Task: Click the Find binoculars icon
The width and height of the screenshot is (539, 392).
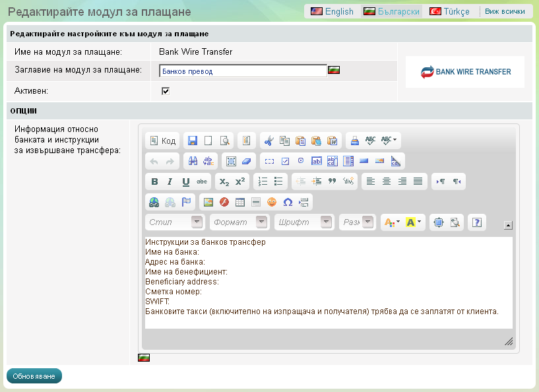Action: click(193, 161)
